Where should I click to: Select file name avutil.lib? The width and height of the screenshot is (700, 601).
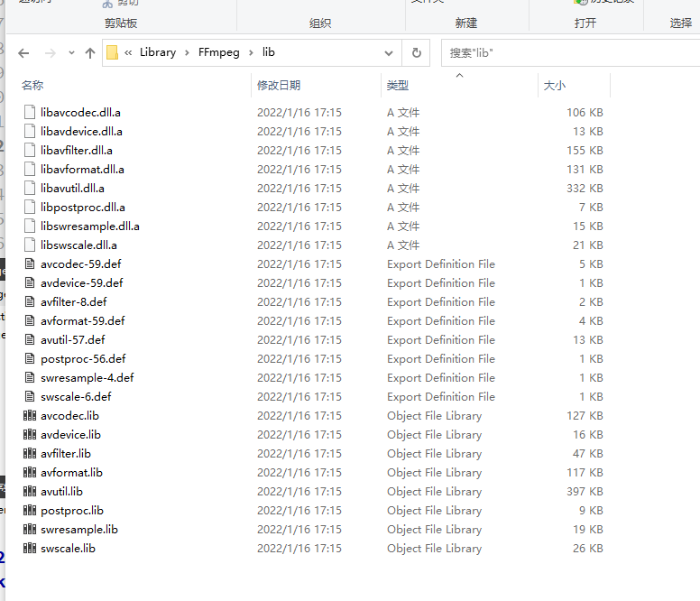(61, 492)
